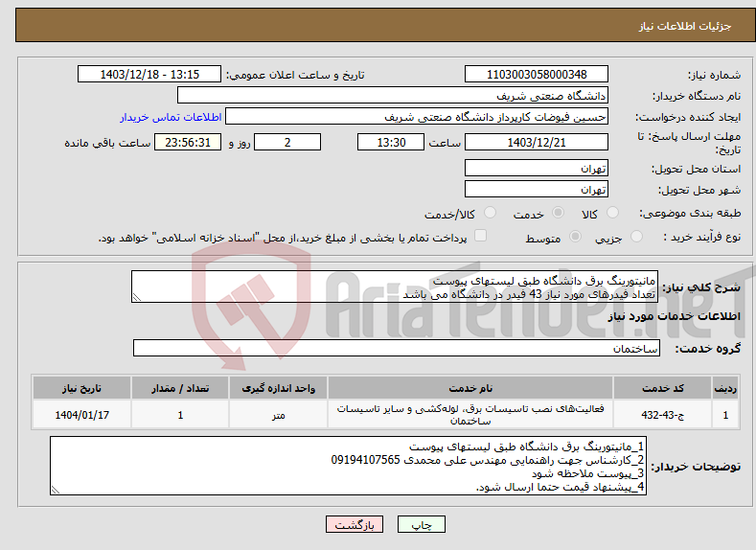Click the remaining days field showing 2
Image resolution: width=756 pixels, height=550 pixels.
(x=287, y=142)
